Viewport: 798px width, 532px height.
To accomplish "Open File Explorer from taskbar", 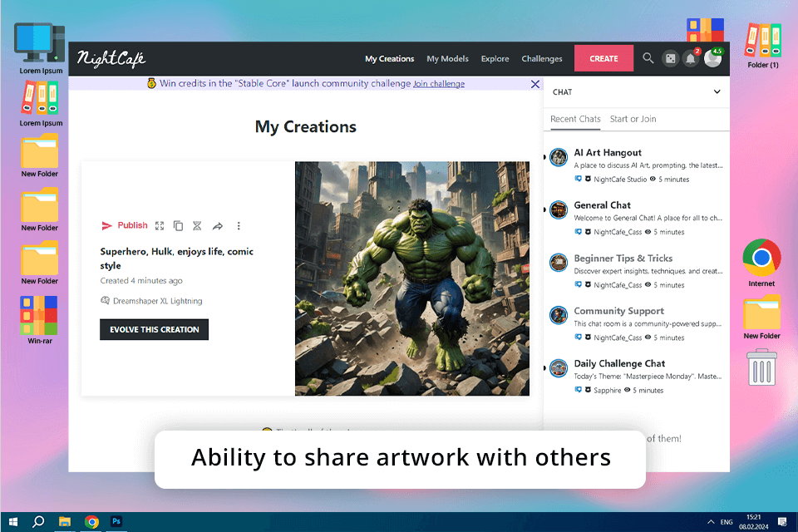I will tap(65, 522).
